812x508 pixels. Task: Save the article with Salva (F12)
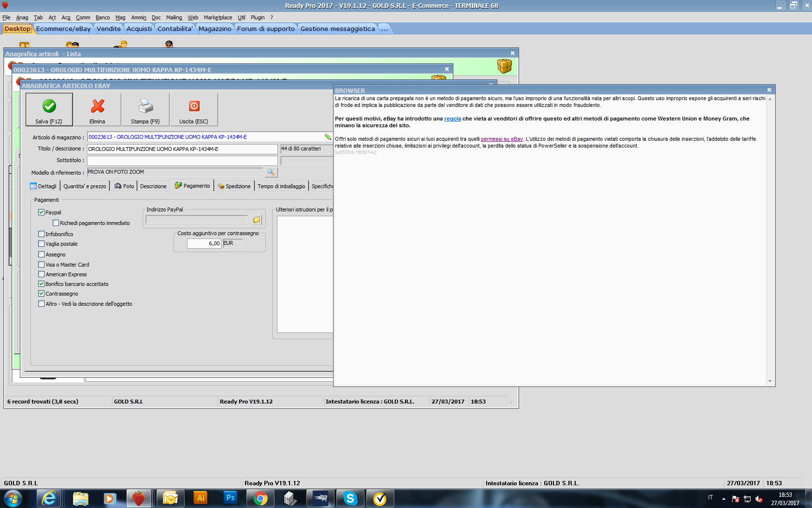click(49, 110)
